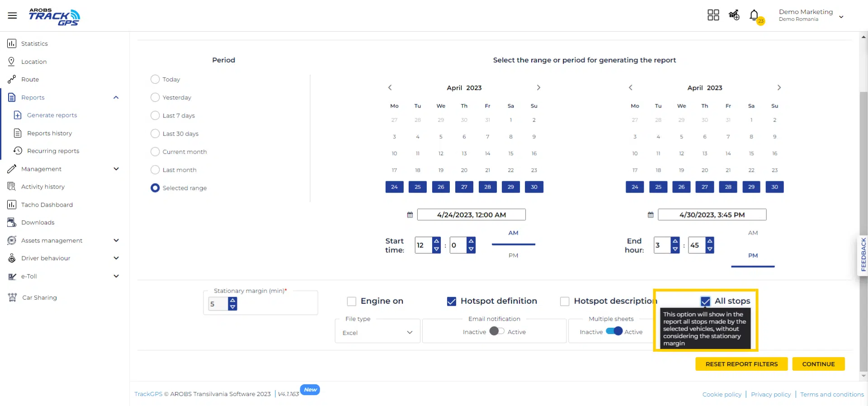Open the hamburger menu icon
This screenshot has width=868, height=406.
pos(12,15)
